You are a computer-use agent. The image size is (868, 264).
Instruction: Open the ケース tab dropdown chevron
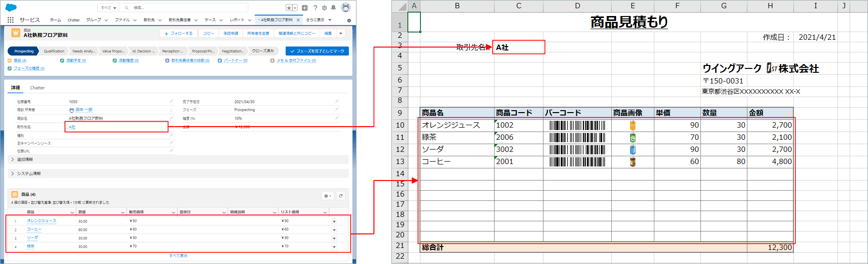(221, 20)
